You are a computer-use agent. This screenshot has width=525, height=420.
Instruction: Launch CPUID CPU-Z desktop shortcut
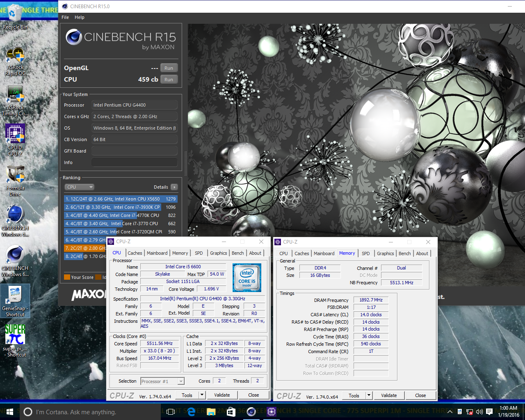[15, 140]
